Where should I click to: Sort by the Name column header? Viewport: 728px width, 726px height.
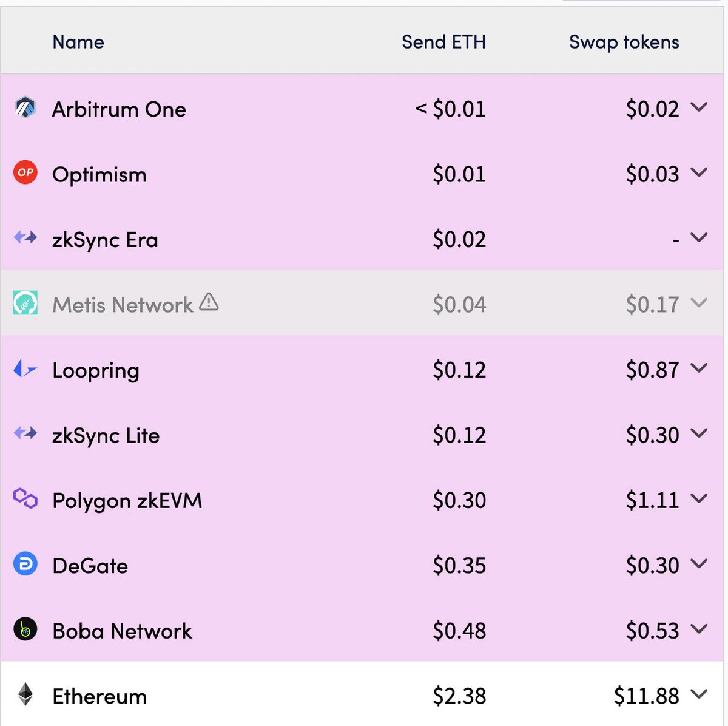click(x=78, y=42)
